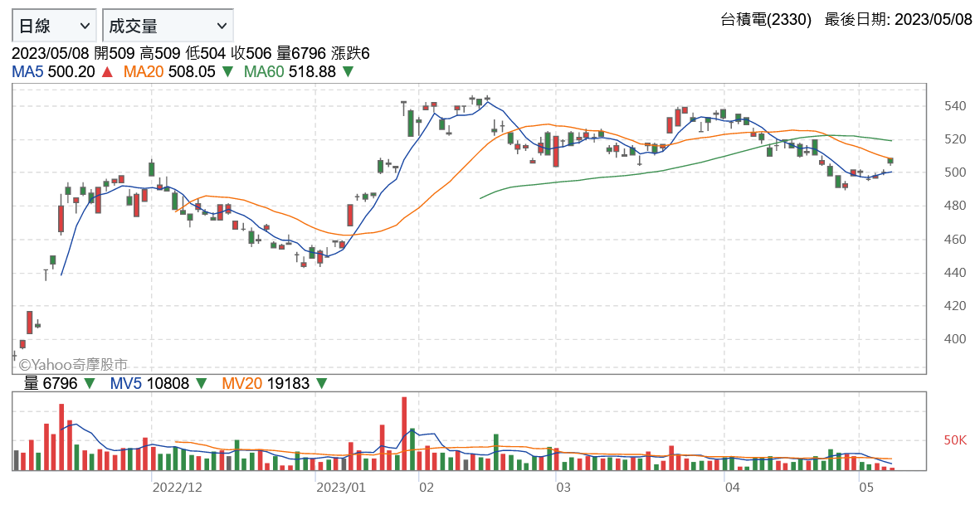Click the 2023/05/08 open-high-low-close summary line
980x505 pixels.
click(191, 53)
